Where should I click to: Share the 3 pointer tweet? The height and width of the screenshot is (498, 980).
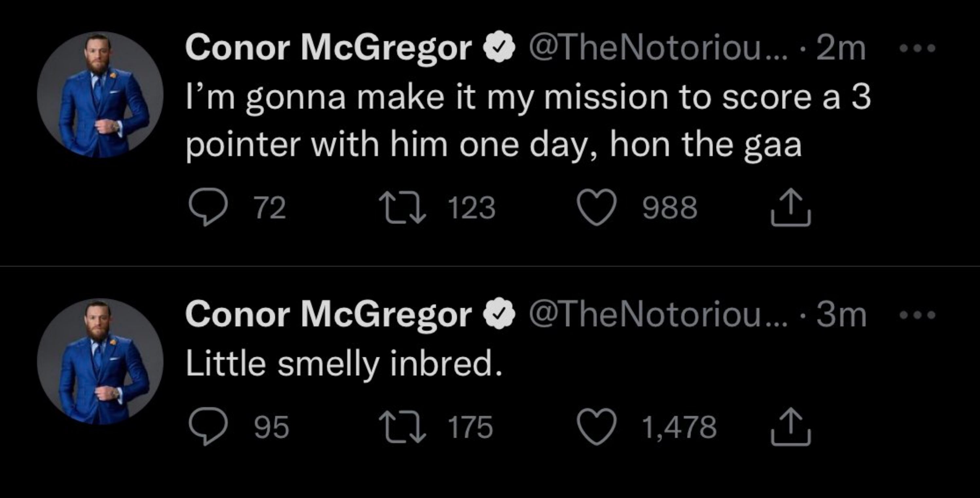point(791,207)
